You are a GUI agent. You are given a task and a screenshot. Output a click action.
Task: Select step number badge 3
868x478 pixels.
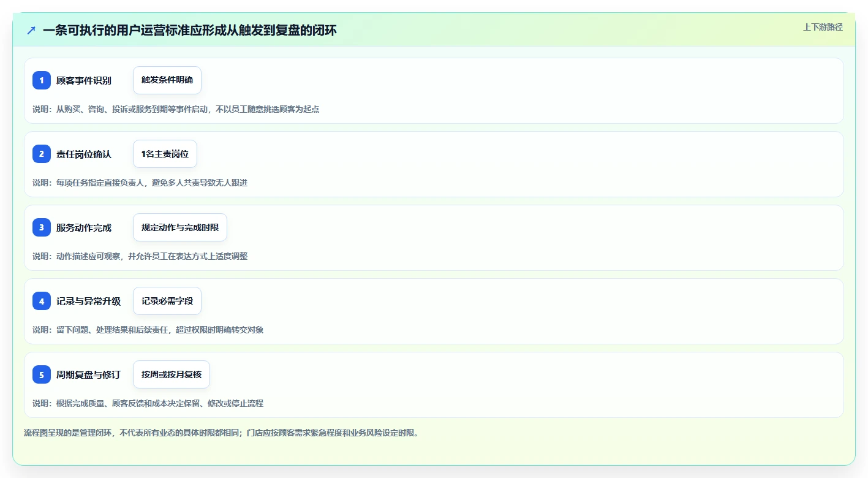(x=42, y=227)
